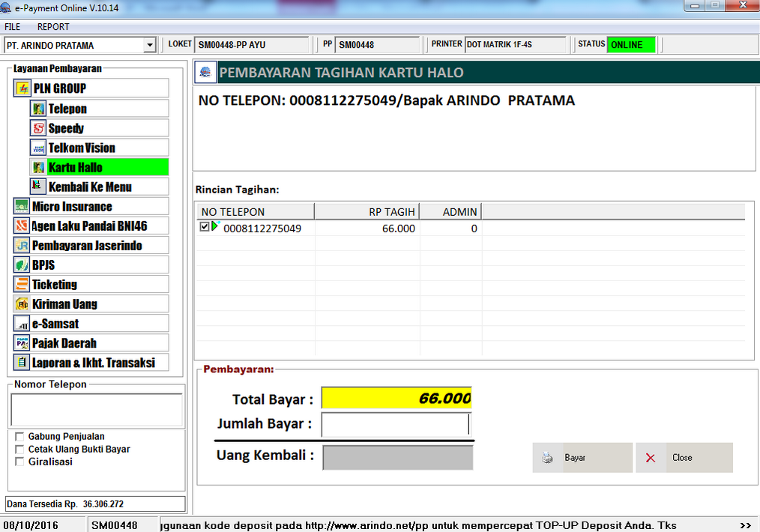Open the FILE menu

(x=12, y=27)
